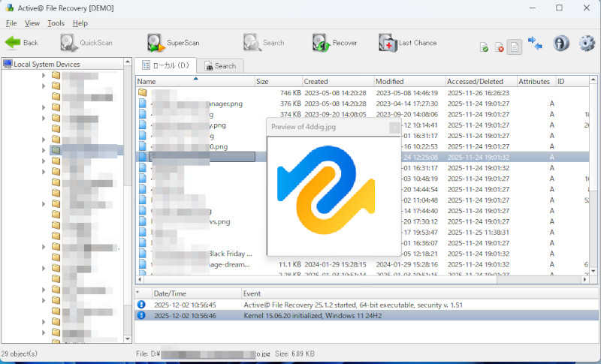601x364 pixels.
Task: Toggle the plain document view icon
Action: [x=515, y=47]
